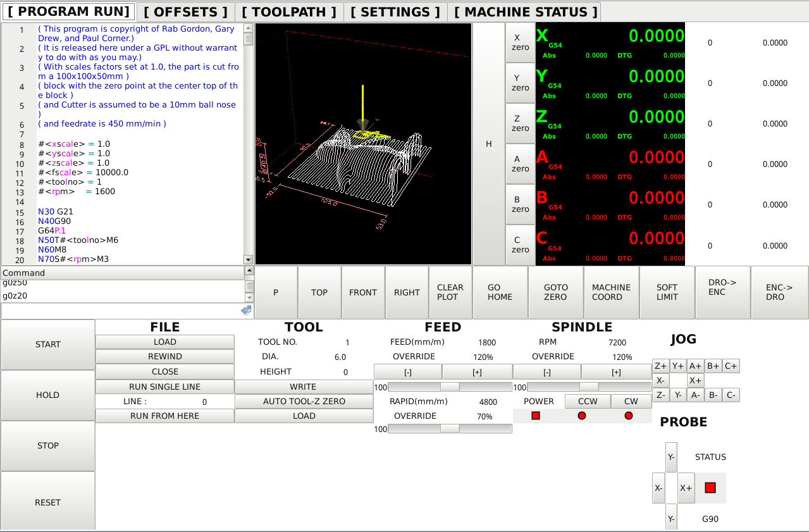Click the spindle CW button
The width and height of the screenshot is (809, 532).
[x=631, y=401]
